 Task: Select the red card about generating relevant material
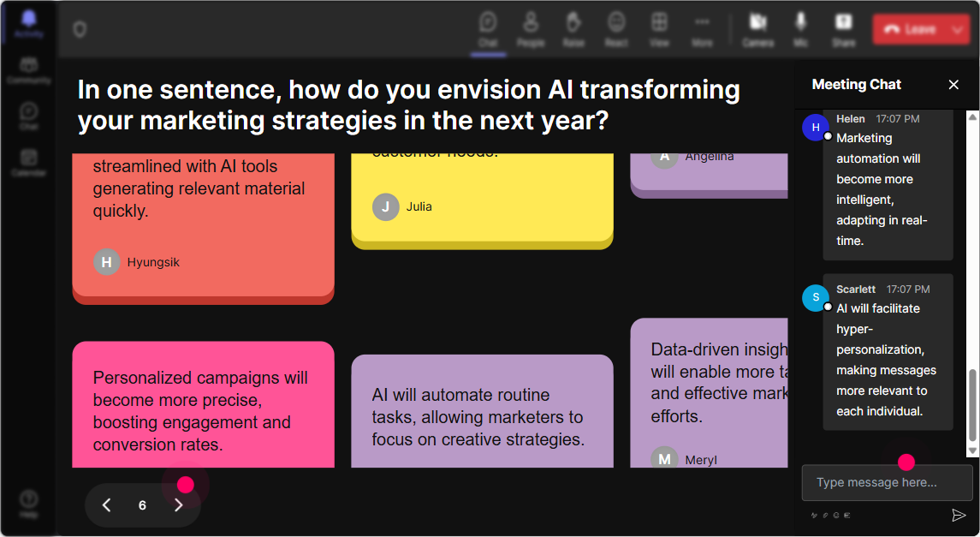tap(203, 229)
